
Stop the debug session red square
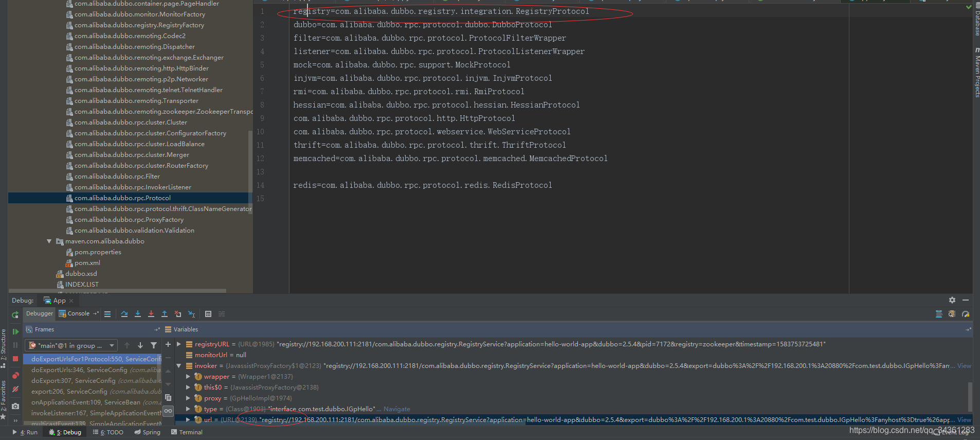15,359
